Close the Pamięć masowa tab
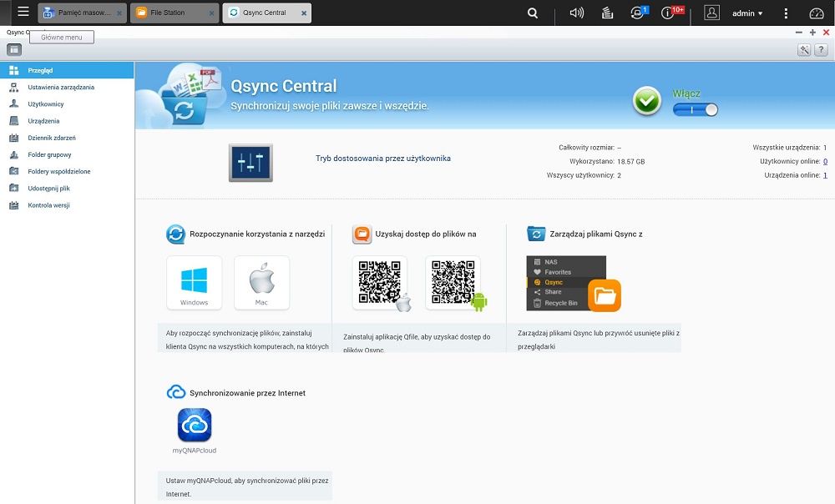Screen dimensions: 835x504 click(119, 13)
